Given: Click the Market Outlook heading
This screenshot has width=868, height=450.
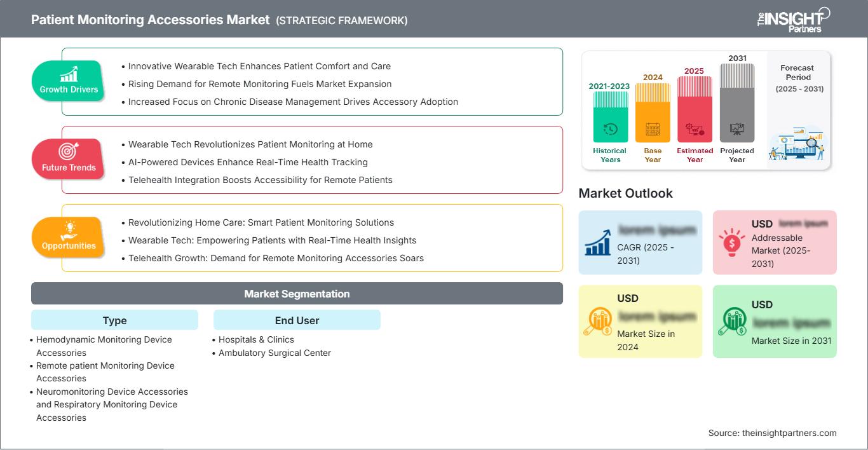Looking at the screenshot, I should pos(626,193).
